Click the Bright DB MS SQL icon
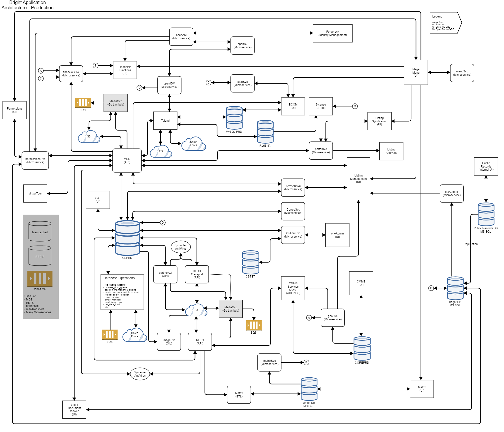Screen dimensions: 504x432 [455, 288]
